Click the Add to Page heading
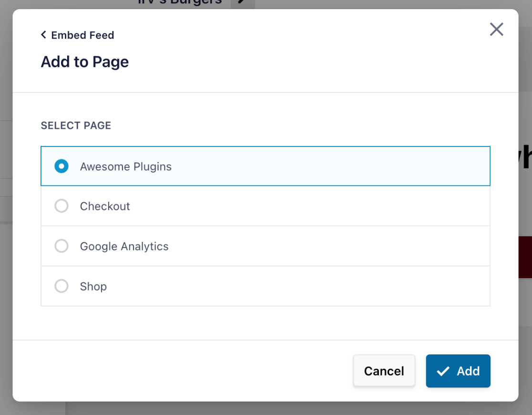Screen dimensions: 532x415 click(x=84, y=62)
